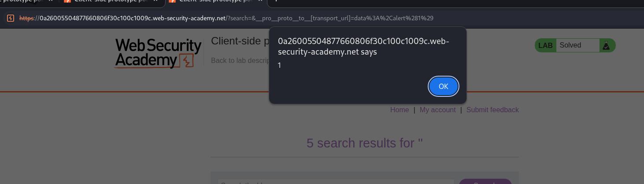
Task: Open the Submit feedback link
Action: (492, 110)
